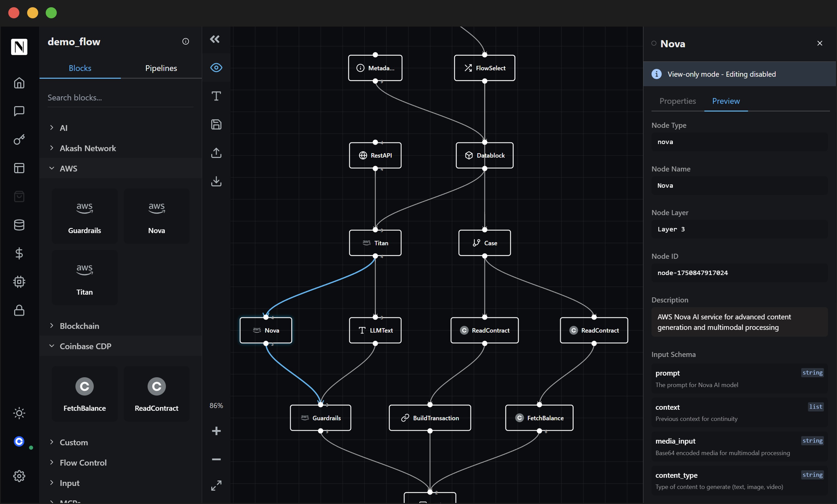Open the Preview tab in Nova panel
The width and height of the screenshot is (837, 504).
click(x=726, y=101)
